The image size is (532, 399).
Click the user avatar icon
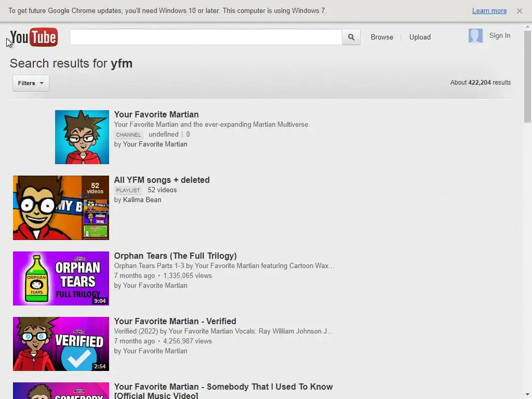pos(475,36)
